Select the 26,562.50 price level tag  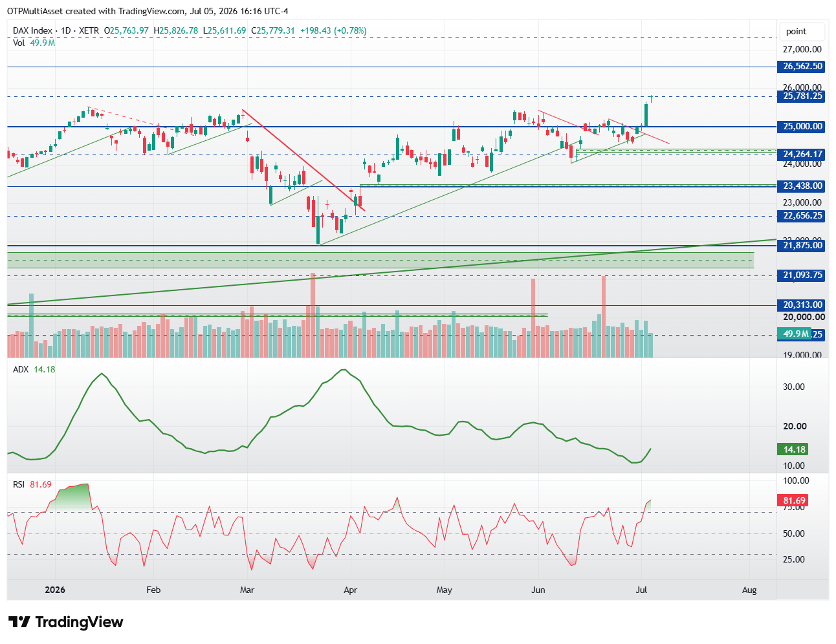click(x=801, y=67)
